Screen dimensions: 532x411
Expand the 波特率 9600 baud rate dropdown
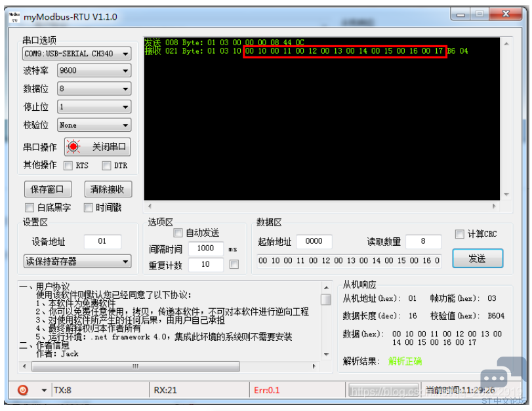(93, 71)
